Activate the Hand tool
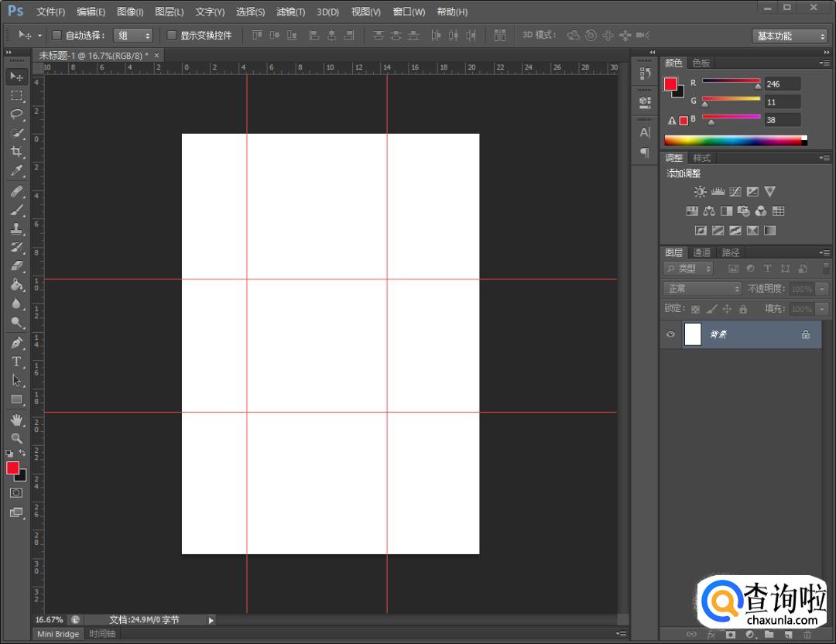 click(16, 420)
